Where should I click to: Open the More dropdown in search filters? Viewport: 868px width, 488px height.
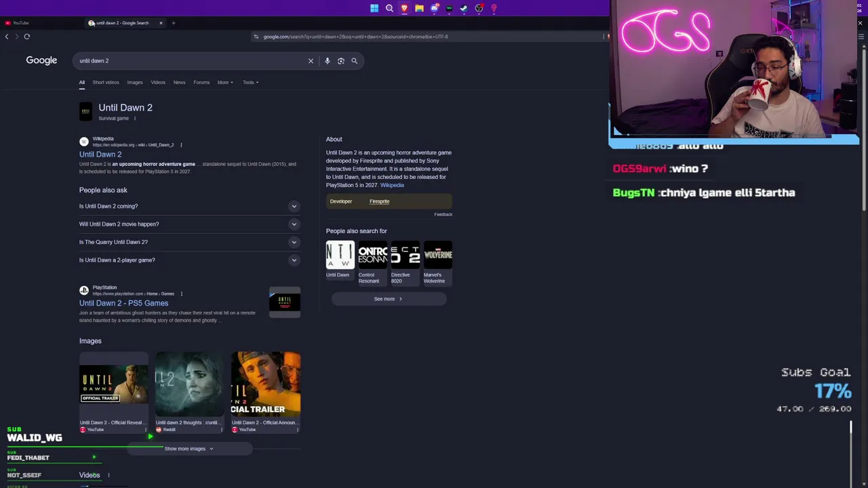tap(225, 83)
